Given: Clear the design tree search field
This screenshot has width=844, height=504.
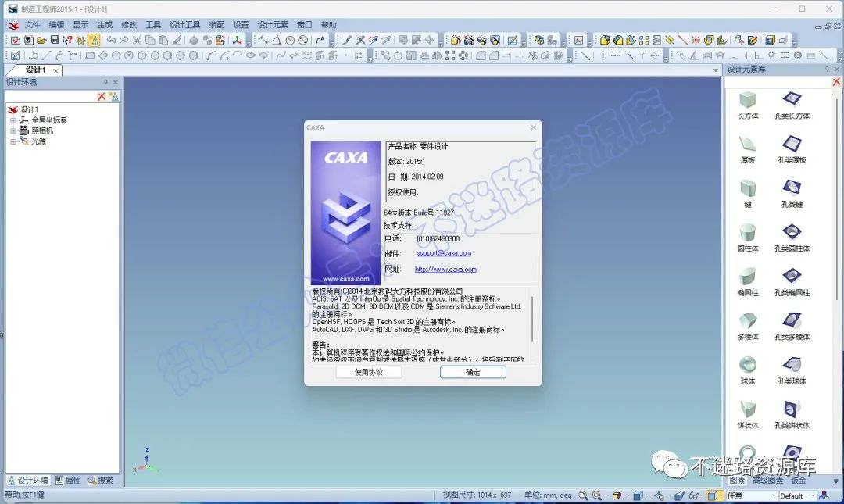Looking at the screenshot, I should (101, 96).
